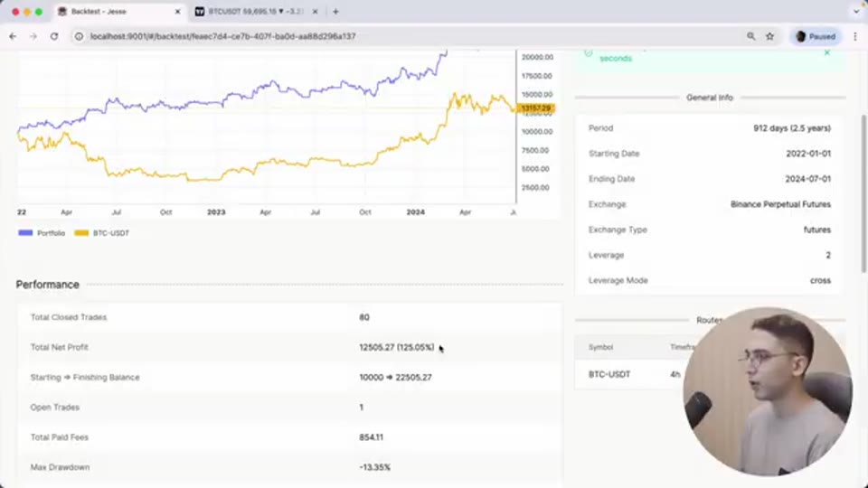Click the browser forward arrow
Image resolution: width=868 pixels, height=488 pixels.
click(33, 36)
